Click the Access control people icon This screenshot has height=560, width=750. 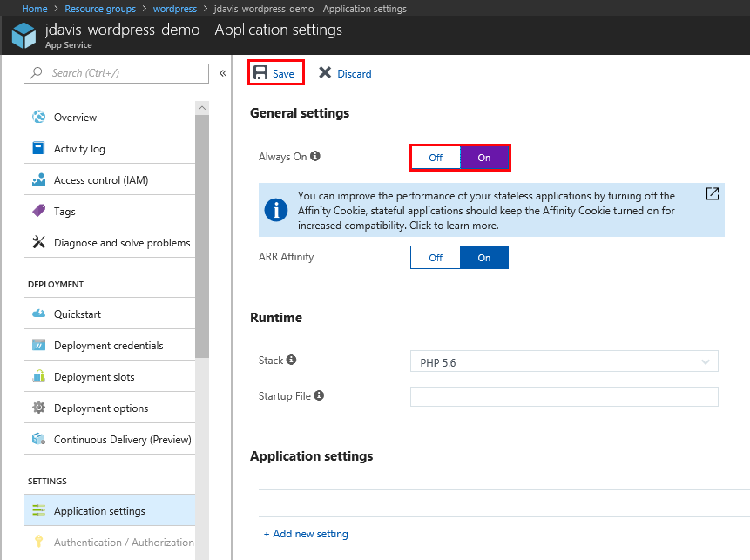click(x=38, y=179)
